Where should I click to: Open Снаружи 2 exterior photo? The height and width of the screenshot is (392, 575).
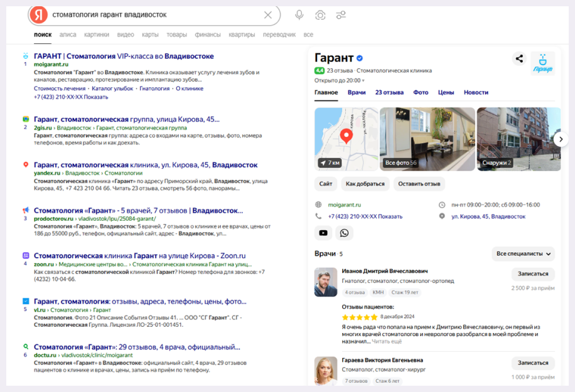519,139
